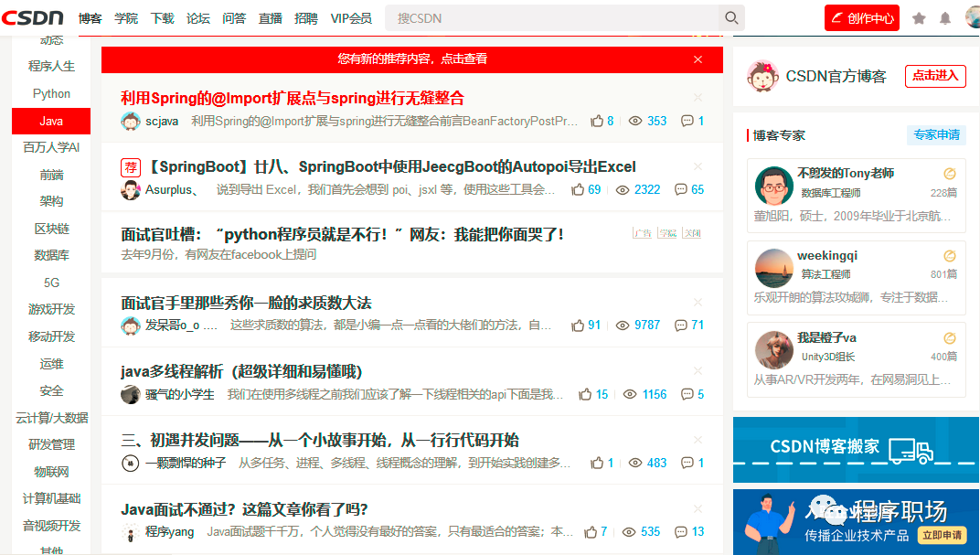
Task: Select 程序人生 category in sidebar
Action: click(x=51, y=66)
